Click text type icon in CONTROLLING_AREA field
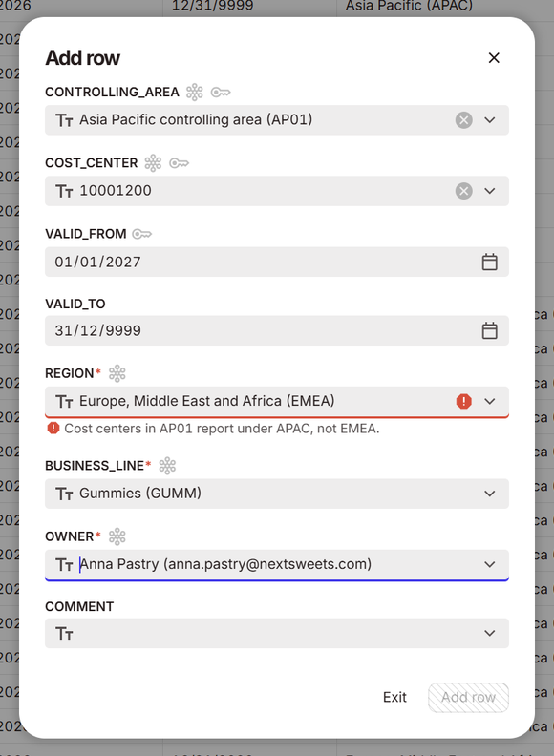The width and height of the screenshot is (554, 756). (x=64, y=120)
